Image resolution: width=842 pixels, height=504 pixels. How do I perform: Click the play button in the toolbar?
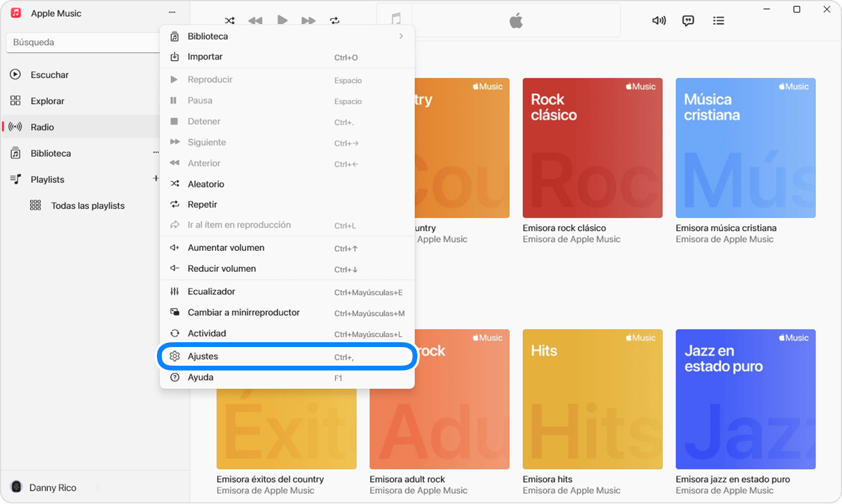click(282, 20)
